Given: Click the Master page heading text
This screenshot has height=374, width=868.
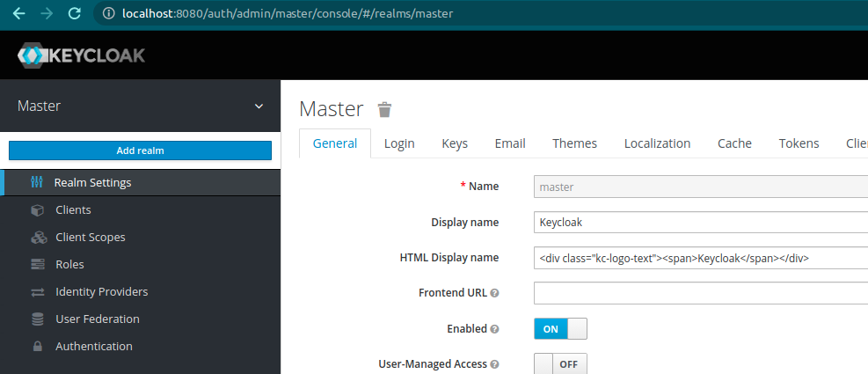Looking at the screenshot, I should (332, 109).
